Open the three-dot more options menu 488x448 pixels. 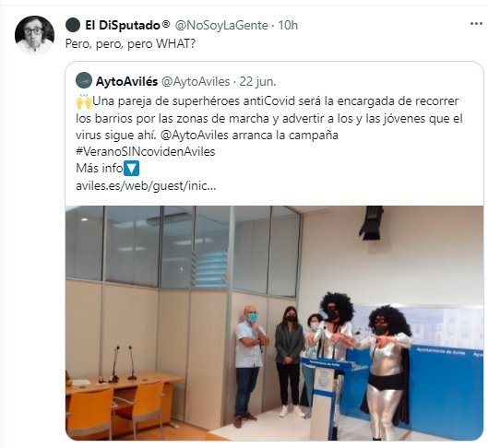point(477,24)
